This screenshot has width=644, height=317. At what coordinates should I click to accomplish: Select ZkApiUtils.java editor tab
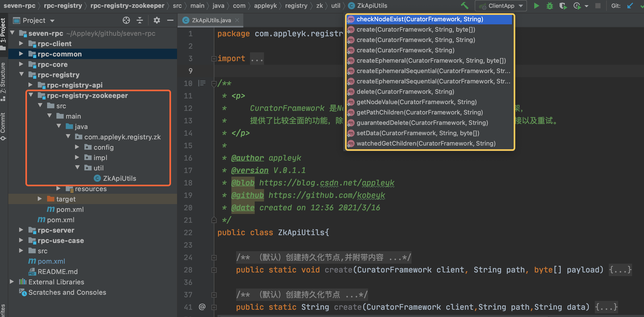coord(211,20)
